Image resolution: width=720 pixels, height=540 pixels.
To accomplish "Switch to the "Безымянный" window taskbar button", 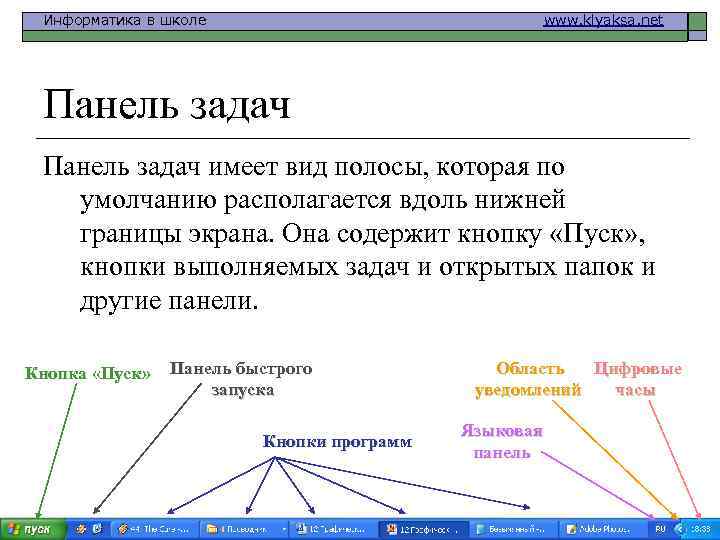I will pos(513,529).
